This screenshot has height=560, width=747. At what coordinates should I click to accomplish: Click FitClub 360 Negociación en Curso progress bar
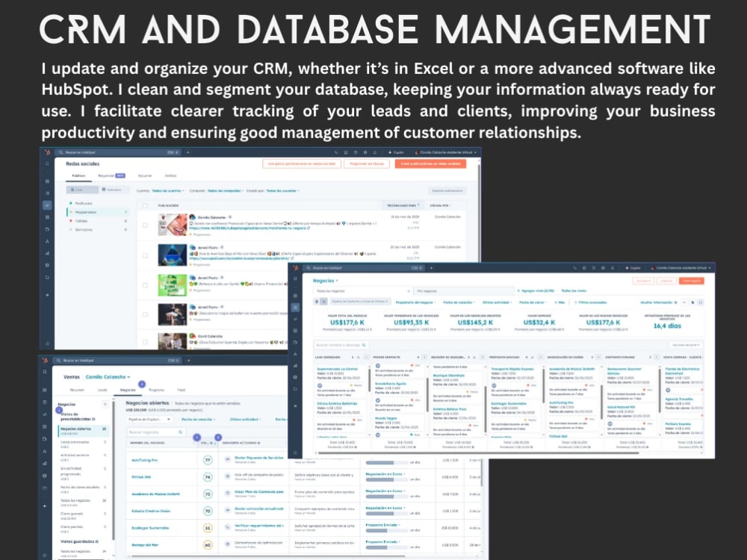[386, 479]
